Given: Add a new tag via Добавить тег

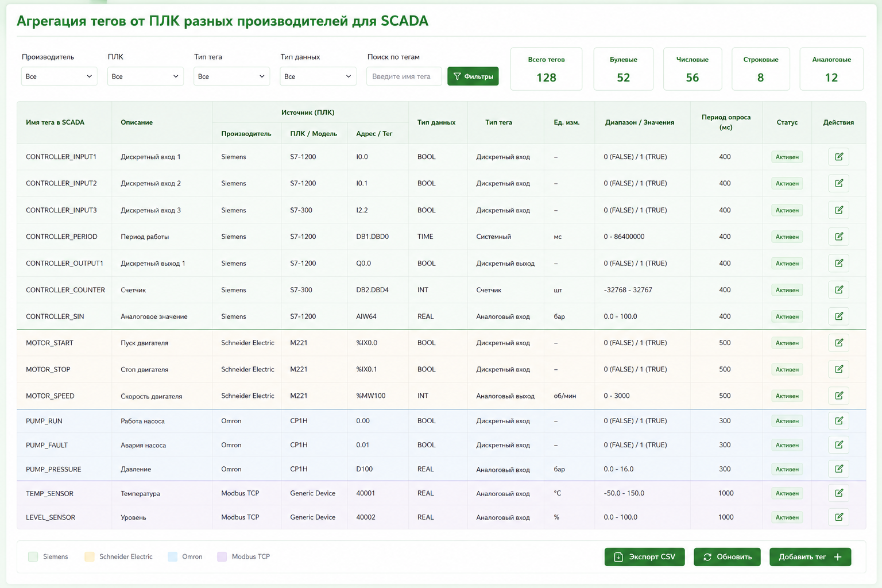Looking at the screenshot, I should (x=810, y=557).
